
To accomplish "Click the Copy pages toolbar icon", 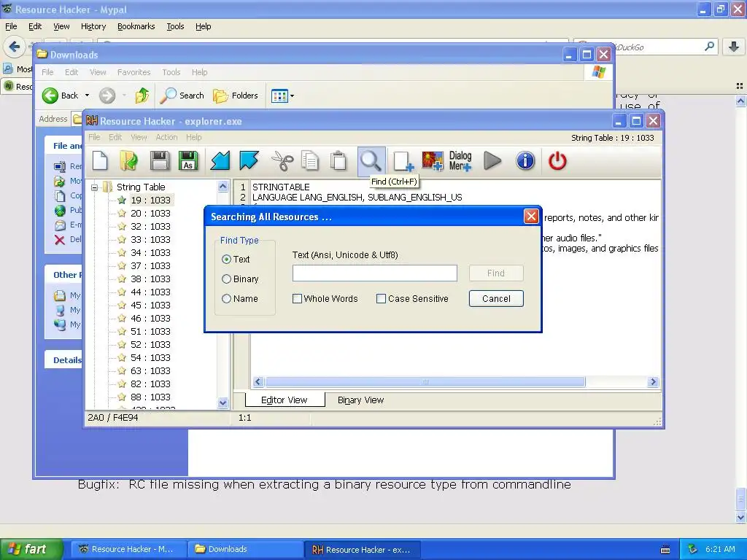I will 309,160.
